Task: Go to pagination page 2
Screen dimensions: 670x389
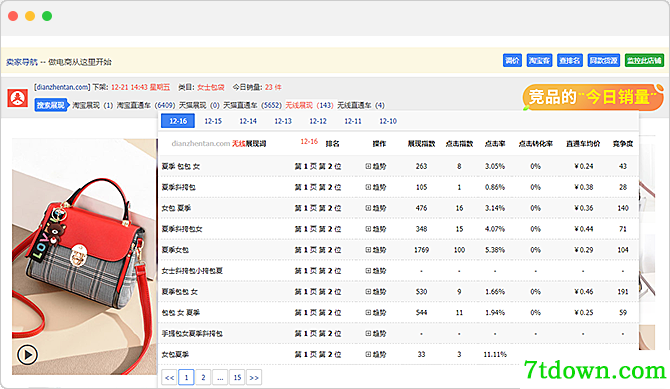Action: point(203,377)
